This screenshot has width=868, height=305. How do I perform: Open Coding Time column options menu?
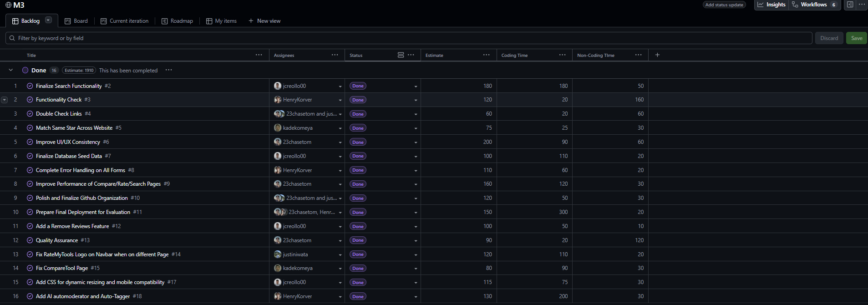[562, 55]
